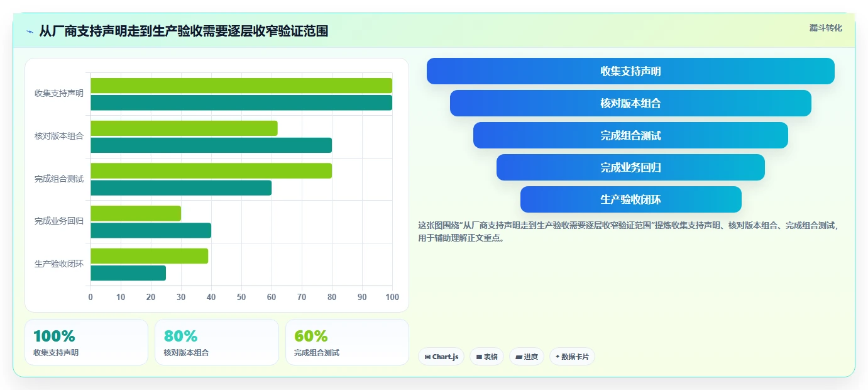
Task: Select the 数据卡片 tag chip
Action: pyautogui.click(x=572, y=357)
